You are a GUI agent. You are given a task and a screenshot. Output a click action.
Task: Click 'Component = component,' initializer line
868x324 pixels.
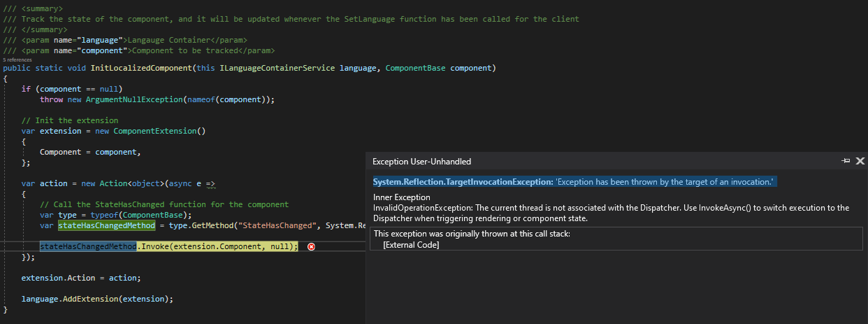coord(90,152)
